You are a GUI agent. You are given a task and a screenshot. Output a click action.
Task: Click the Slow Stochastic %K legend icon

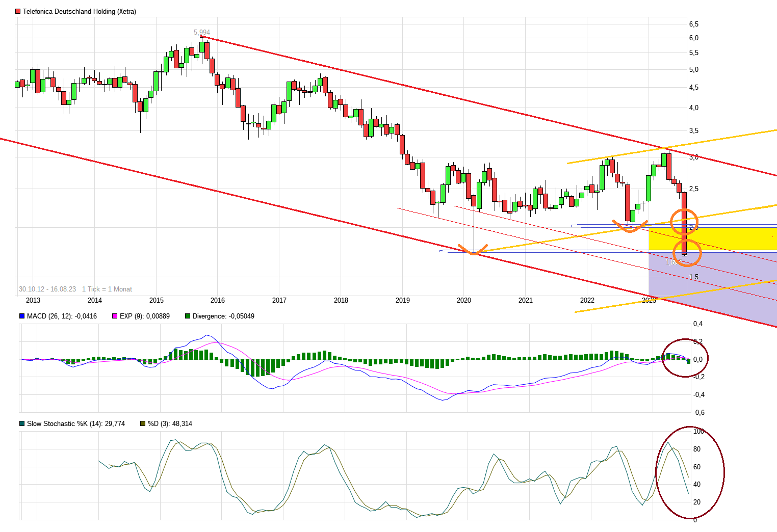21,423
